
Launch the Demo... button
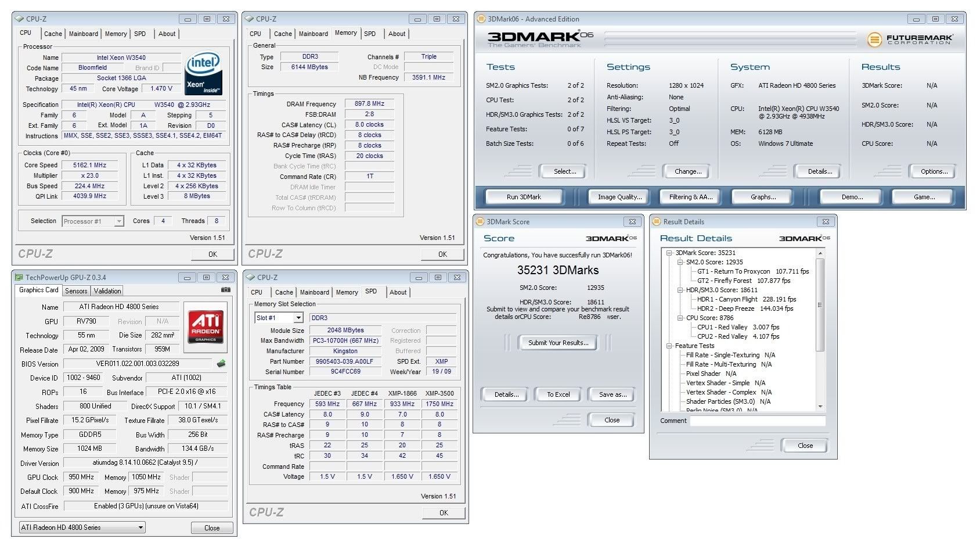pyautogui.click(x=852, y=197)
